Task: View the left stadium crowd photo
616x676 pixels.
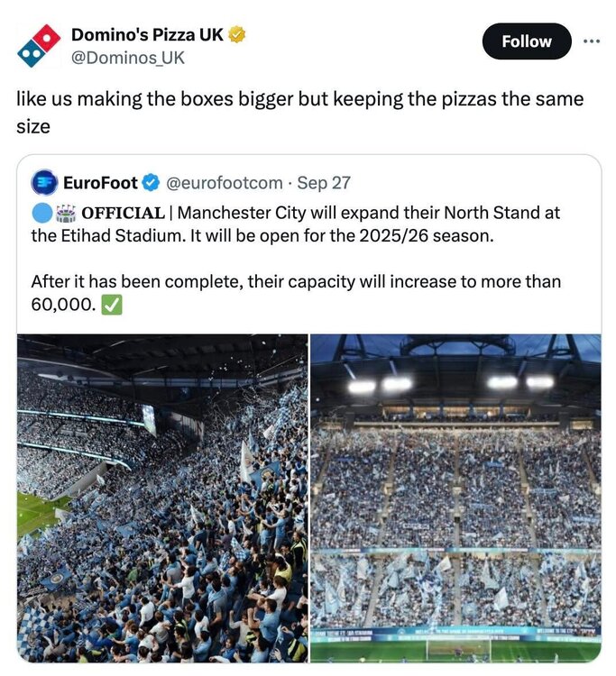Action: pos(162,498)
